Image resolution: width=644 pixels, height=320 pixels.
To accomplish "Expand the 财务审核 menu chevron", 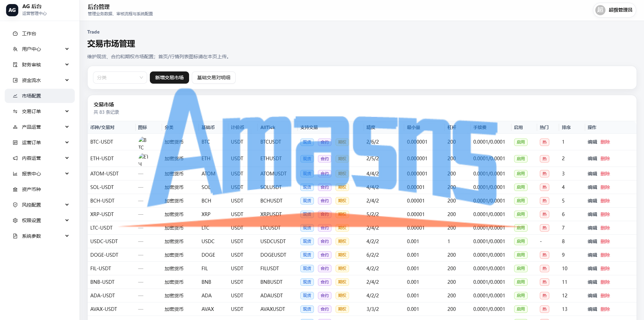I will tap(67, 65).
